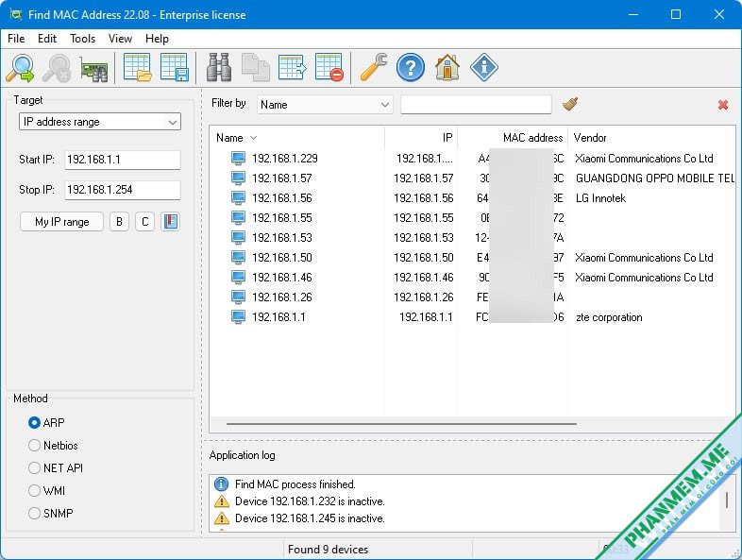The image size is (742, 560).
Task: Click the blue about info icon
Action: pyautogui.click(x=484, y=68)
